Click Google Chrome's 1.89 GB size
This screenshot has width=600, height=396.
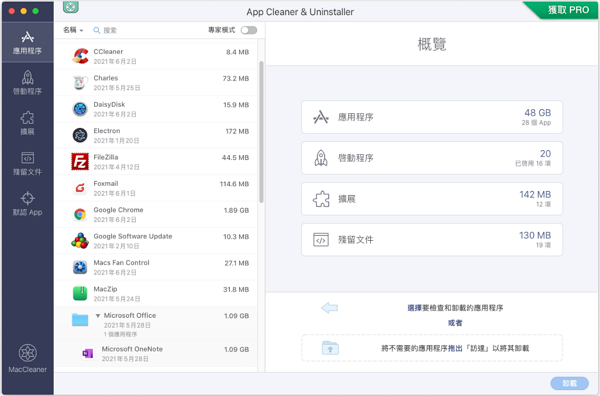click(236, 210)
